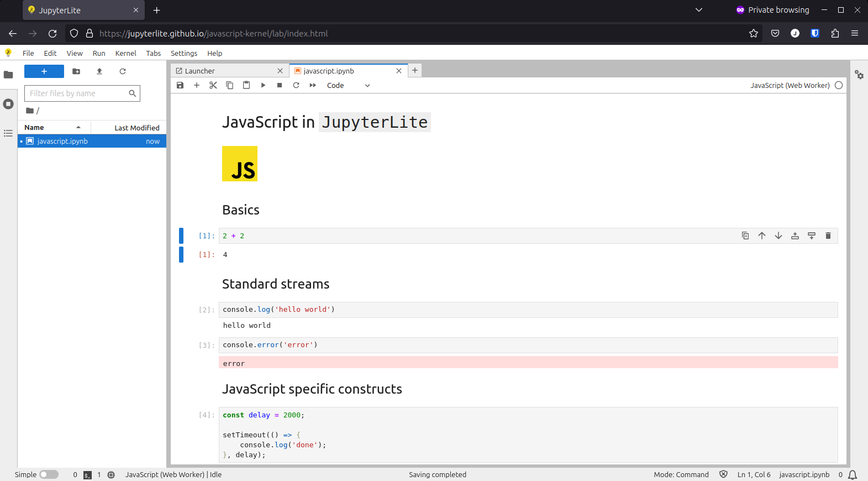Refresh the file browser list
868x481 pixels.
pyautogui.click(x=123, y=71)
